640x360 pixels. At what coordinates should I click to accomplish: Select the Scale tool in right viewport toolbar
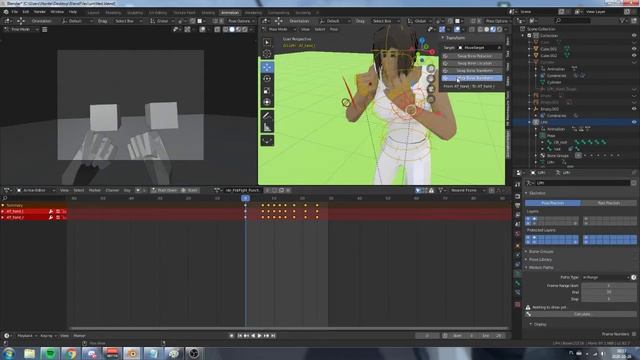click(x=267, y=90)
